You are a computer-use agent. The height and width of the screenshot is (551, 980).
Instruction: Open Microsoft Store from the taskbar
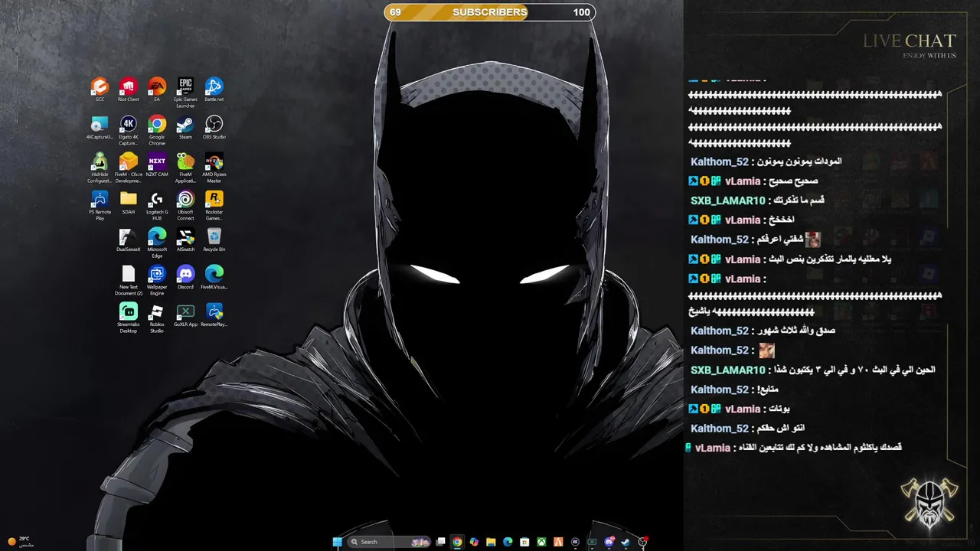click(524, 542)
